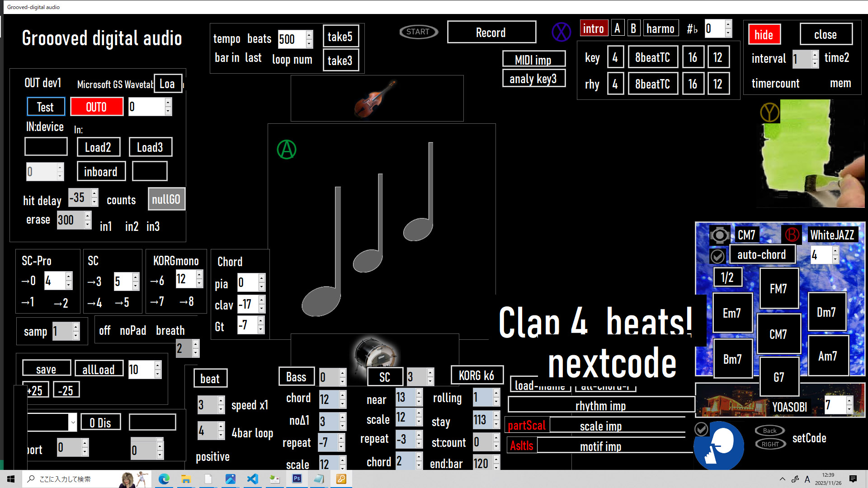Click the Record button
The width and height of the screenshot is (868, 488).
click(x=491, y=33)
